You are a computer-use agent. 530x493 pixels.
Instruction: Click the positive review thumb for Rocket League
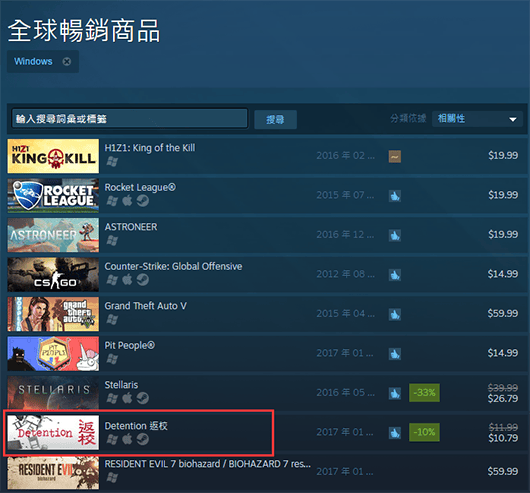coord(394,196)
